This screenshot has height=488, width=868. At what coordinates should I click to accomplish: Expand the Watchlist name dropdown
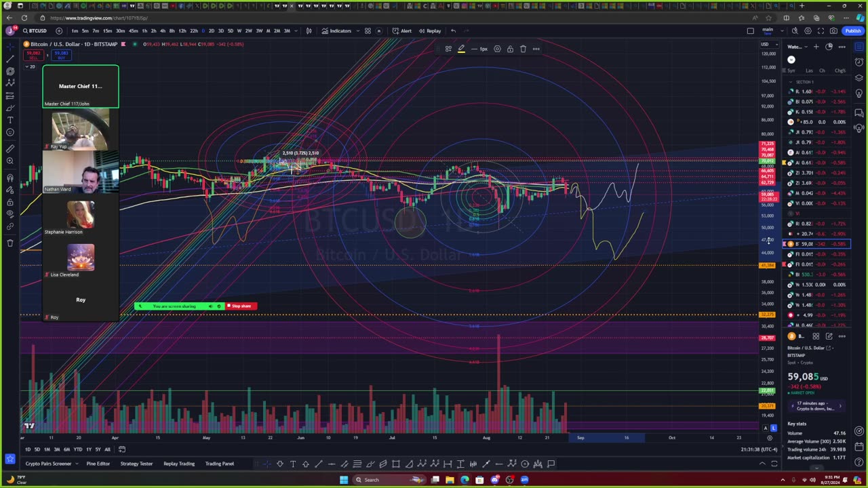(796, 47)
